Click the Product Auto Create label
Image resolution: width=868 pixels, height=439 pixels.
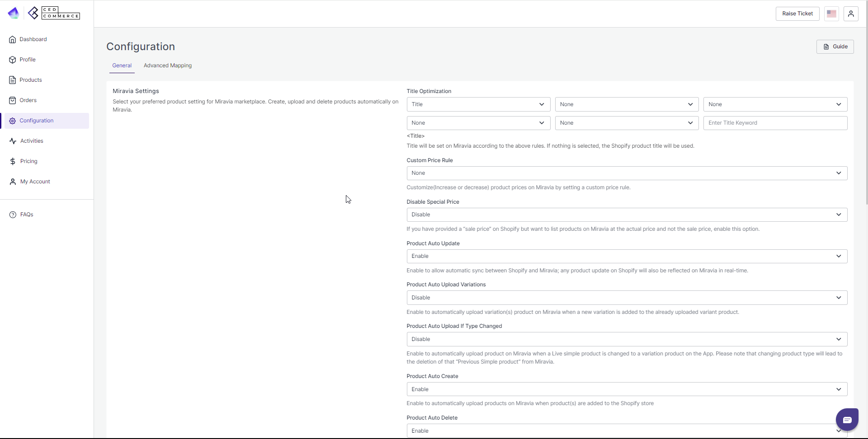432,376
